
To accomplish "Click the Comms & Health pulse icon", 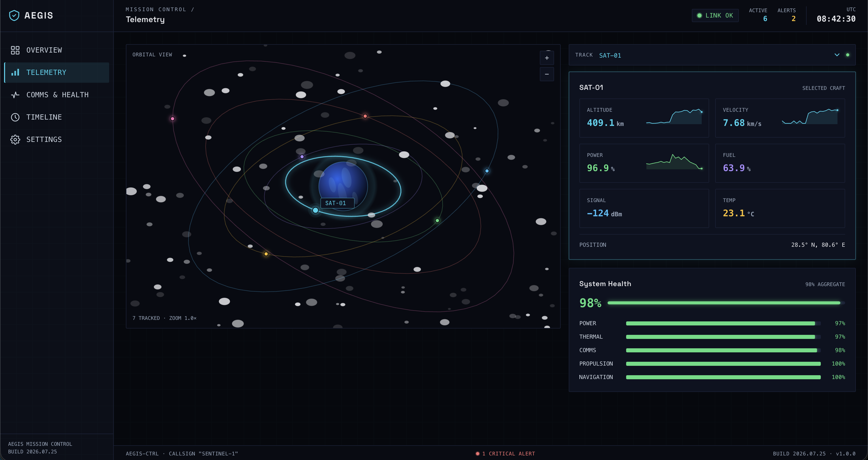I will [x=15, y=95].
